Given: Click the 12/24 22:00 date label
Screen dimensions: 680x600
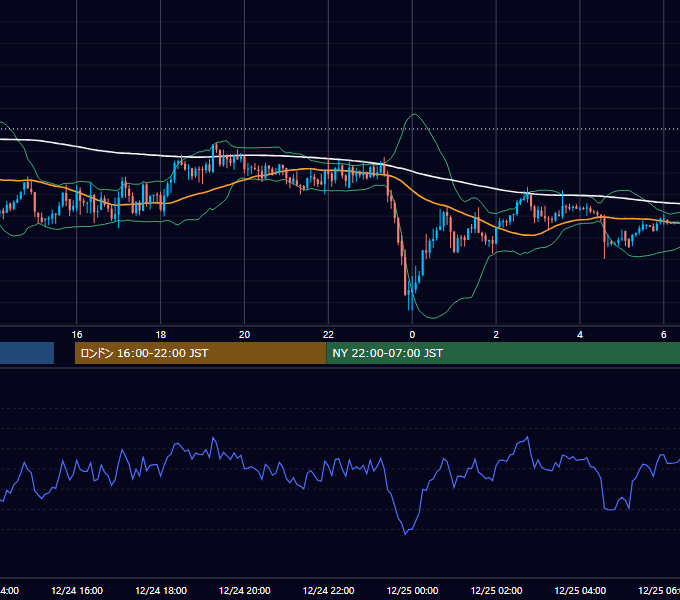Looking at the screenshot, I should click(x=328, y=591).
